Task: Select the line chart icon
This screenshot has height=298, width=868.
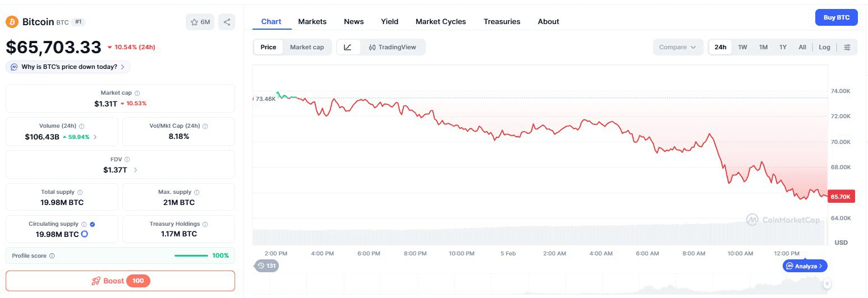Action: pos(348,47)
